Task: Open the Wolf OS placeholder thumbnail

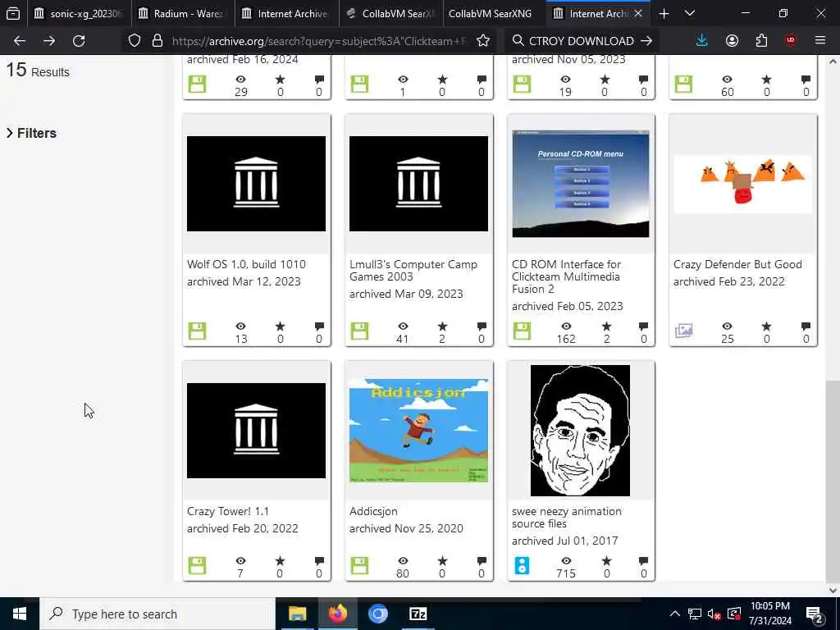Action: click(x=256, y=184)
